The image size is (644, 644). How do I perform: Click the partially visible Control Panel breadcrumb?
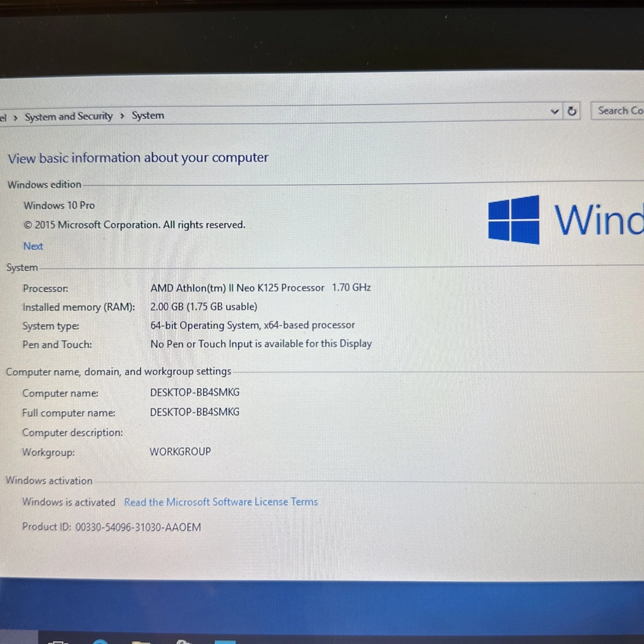point(3,118)
